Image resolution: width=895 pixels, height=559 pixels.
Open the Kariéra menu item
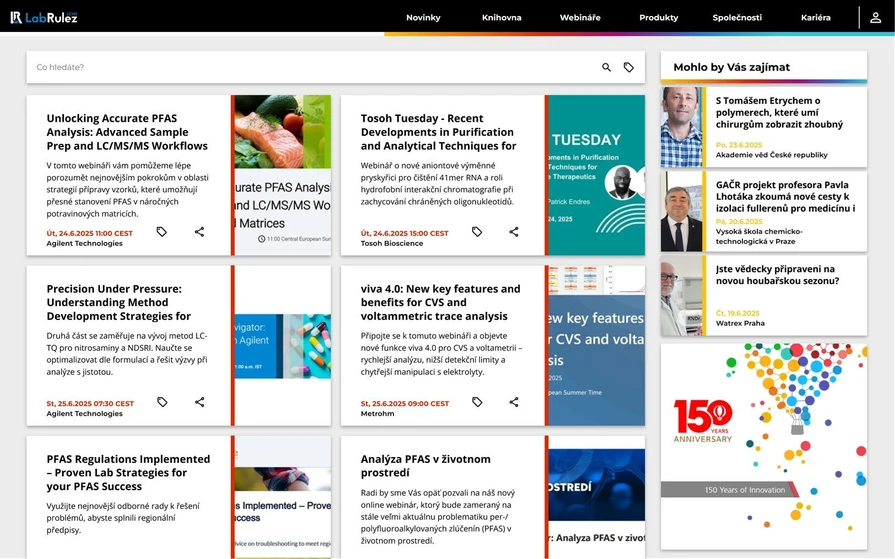[816, 18]
